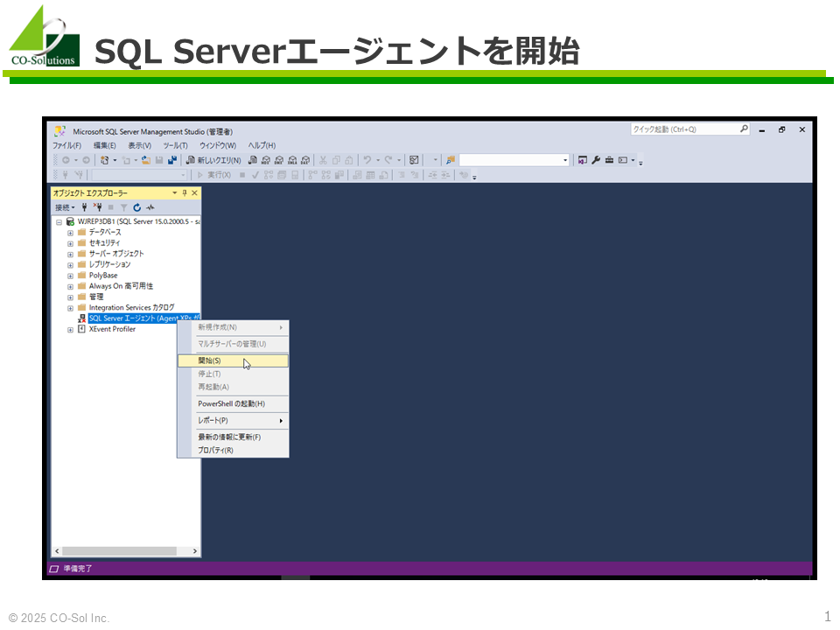Screen dimensions: 840x630
Task: Open a new DAX query
Action: click(x=305, y=160)
